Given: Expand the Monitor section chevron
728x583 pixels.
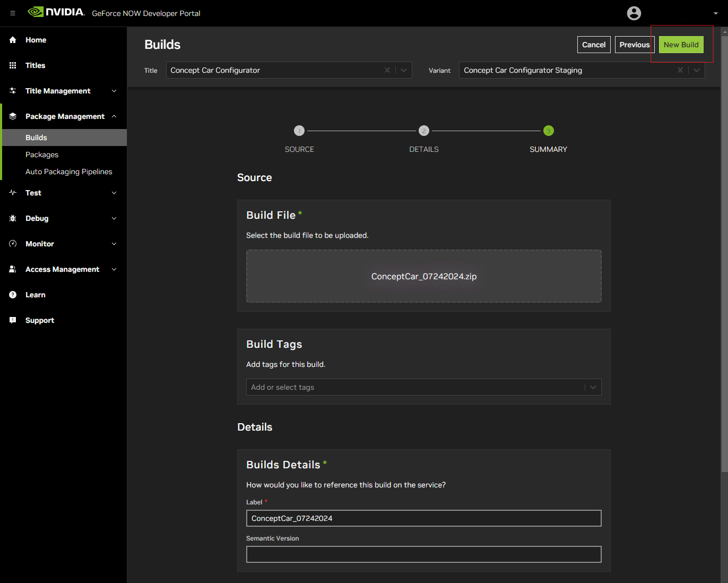Looking at the screenshot, I should [114, 244].
